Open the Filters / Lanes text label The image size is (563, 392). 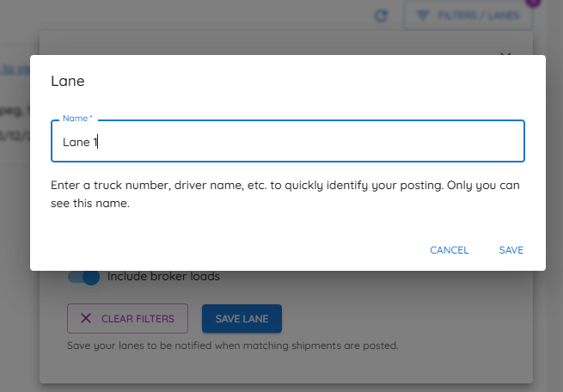click(x=479, y=15)
